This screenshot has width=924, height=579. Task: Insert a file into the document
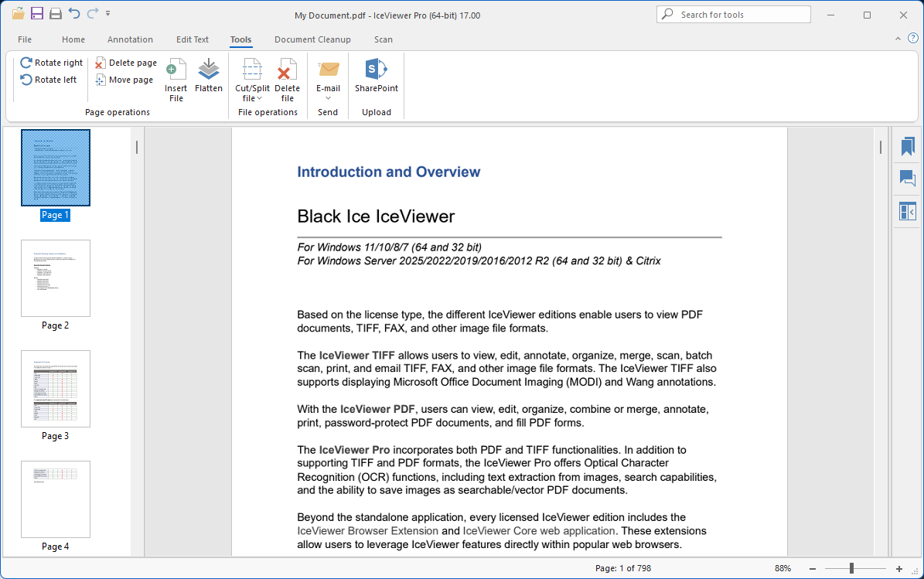[x=176, y=80]
